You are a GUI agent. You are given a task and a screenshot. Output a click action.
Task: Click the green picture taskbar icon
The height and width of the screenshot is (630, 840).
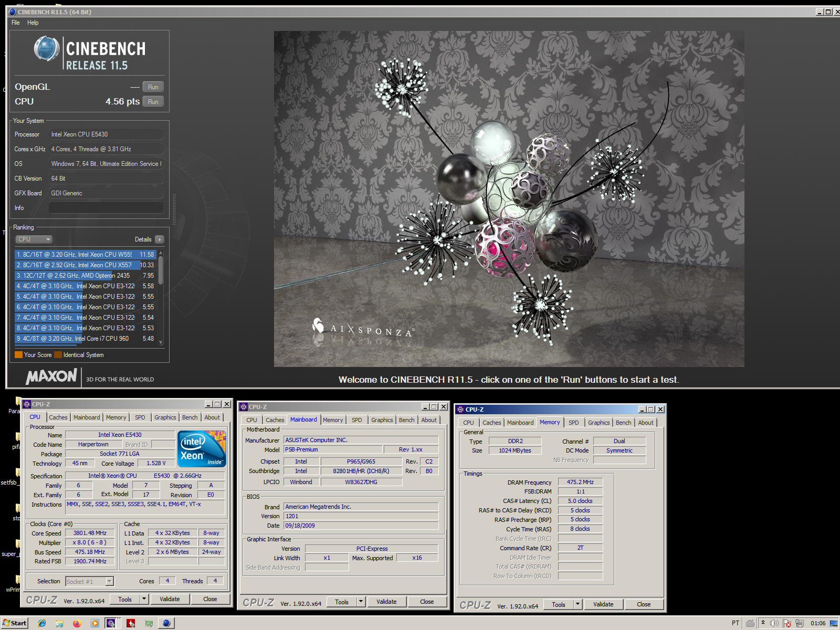(x=149, y=623)
